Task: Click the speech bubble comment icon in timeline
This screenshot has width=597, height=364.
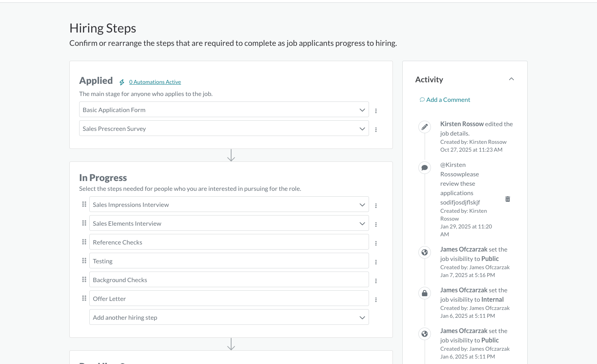Action: (425, 168)
